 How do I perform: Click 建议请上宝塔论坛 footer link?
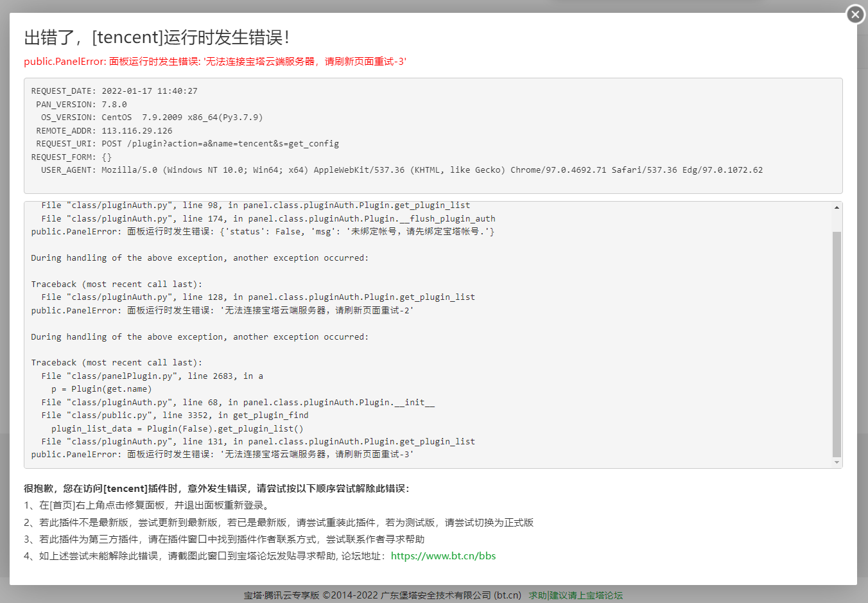586,595
